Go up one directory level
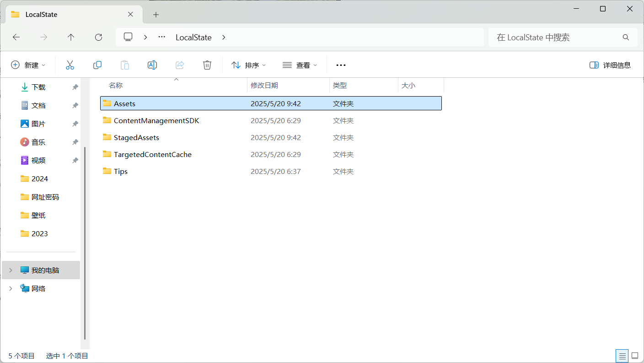 click(71, 38)
